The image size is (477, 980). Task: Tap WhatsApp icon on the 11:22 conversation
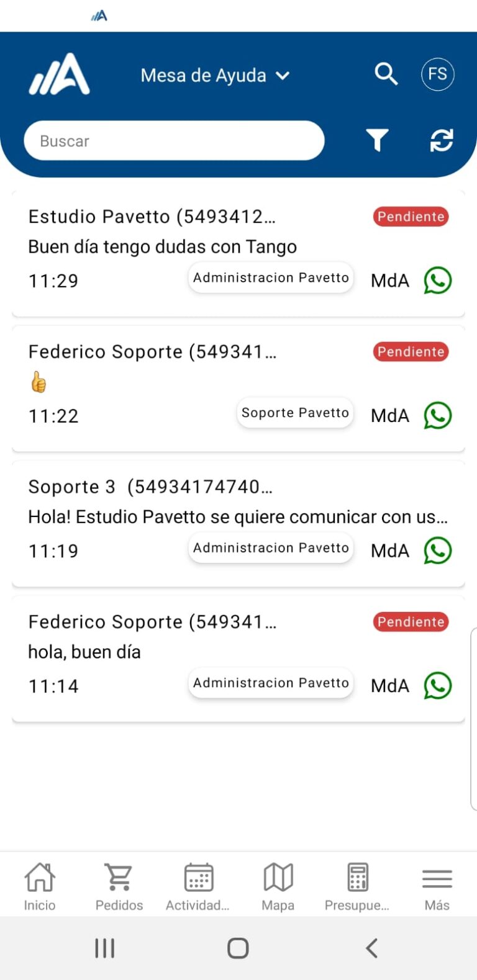click(x=437, y=416)
